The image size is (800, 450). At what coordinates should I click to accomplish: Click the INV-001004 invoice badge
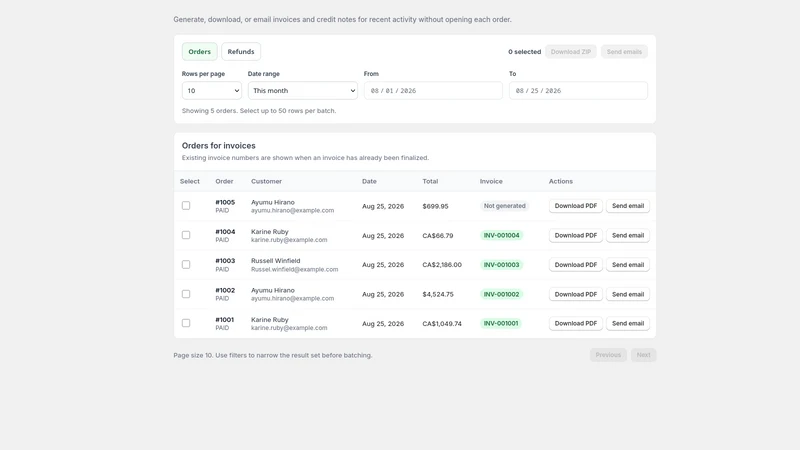502,235
